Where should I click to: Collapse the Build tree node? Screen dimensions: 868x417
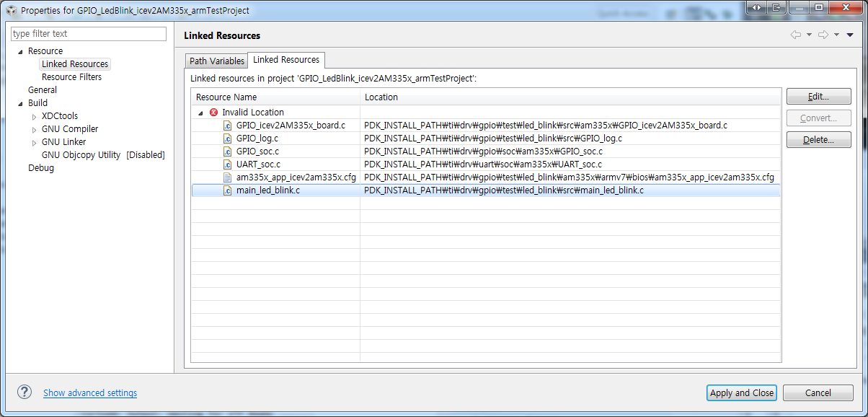(x=20, y=103)
